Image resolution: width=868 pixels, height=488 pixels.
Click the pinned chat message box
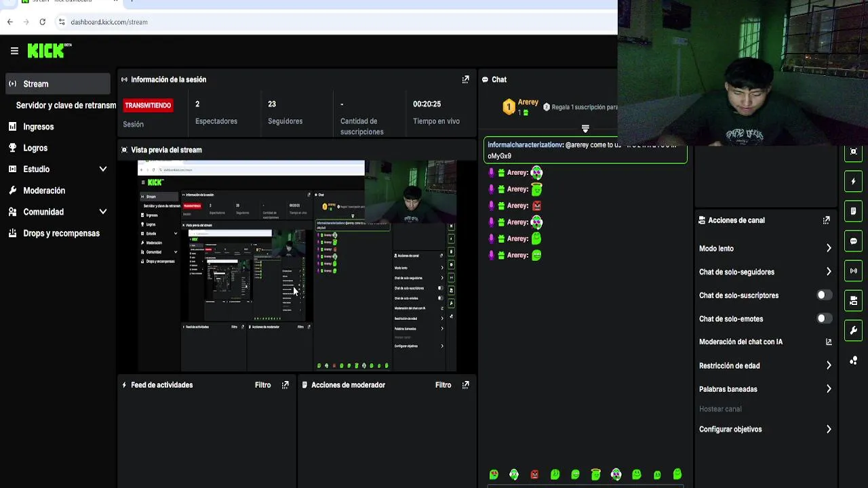585,150
